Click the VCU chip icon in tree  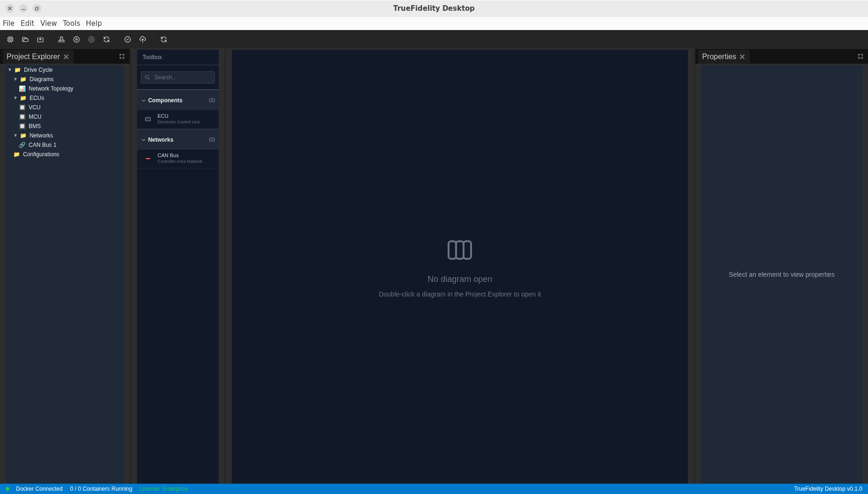(22, 107)
